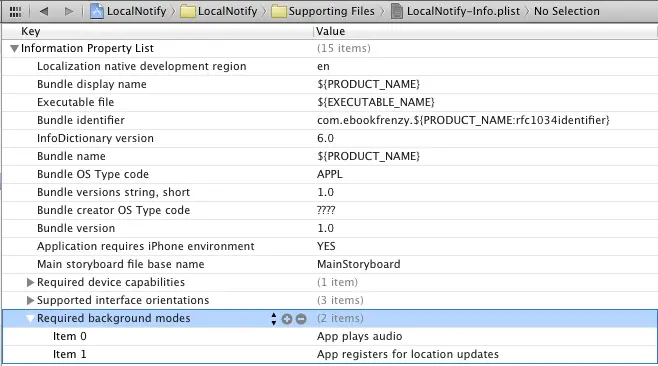Select Executable file key
Image resolution: width=658 pixels, height=366 pixels.
click(x=76, y=102)
